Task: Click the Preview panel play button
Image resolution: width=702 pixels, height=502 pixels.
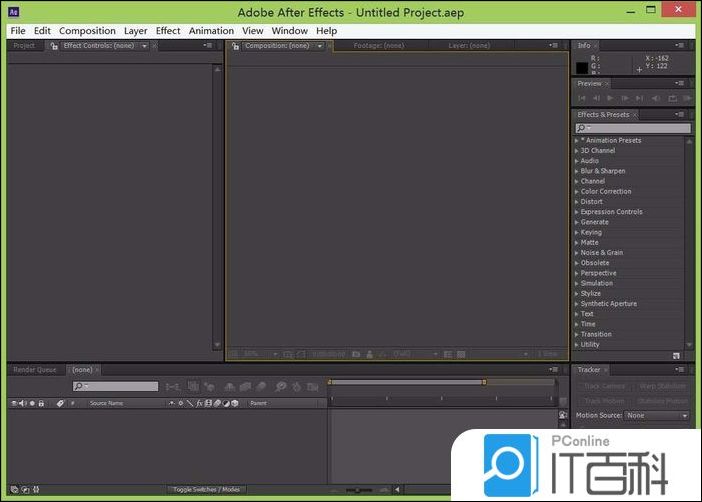Action: point(610,98)
